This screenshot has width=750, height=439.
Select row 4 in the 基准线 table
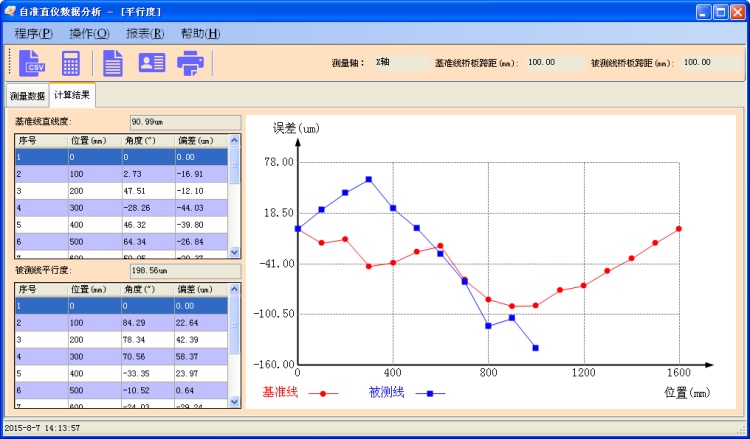point(120,207)
